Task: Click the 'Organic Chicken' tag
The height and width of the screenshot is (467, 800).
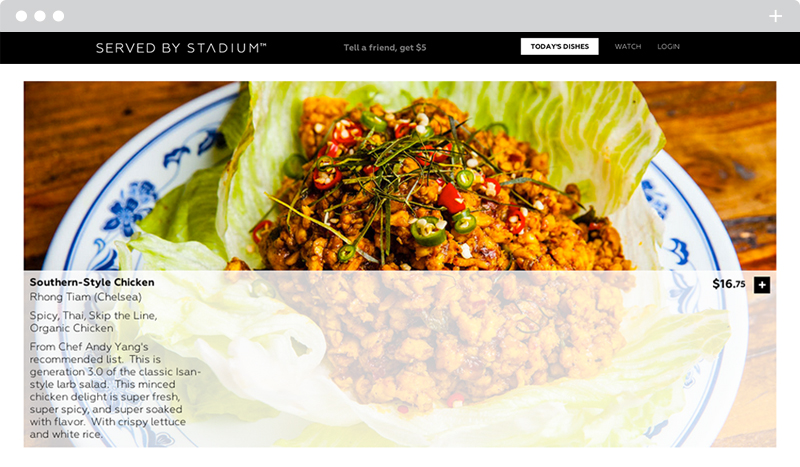Action: click(x=71, y=328)
